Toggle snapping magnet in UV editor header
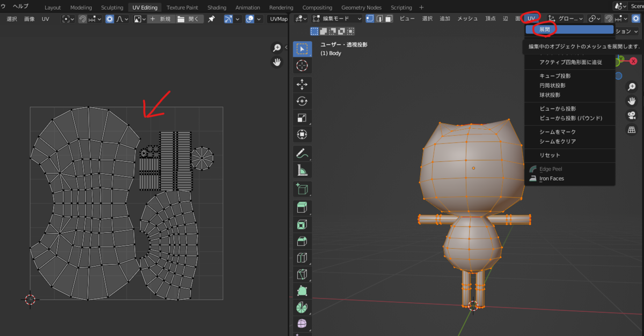644x336 pixels. pos(83,19)
